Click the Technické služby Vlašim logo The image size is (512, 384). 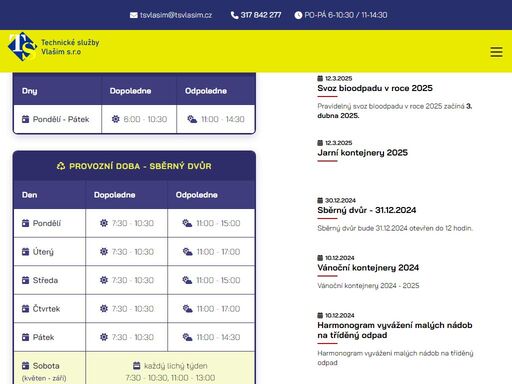(x=22, y=47)
